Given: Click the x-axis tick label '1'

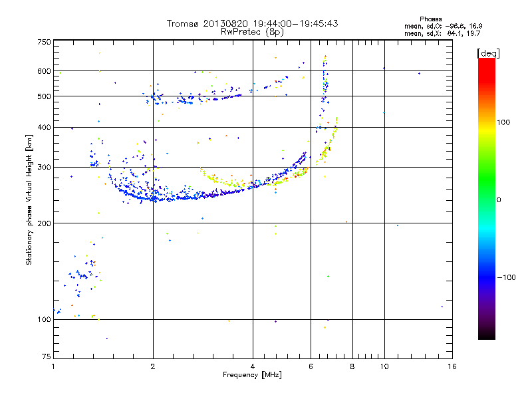Looking at the screenshot, I should (x=53, y=366).
